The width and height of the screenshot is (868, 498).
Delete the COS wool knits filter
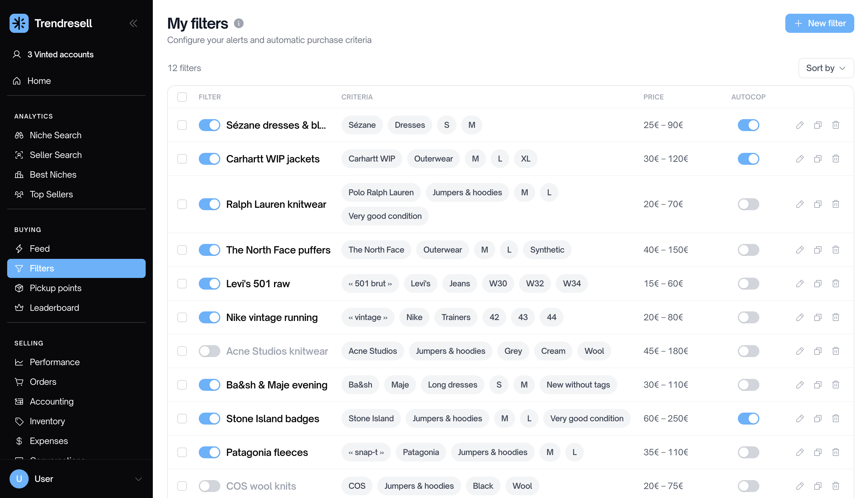(835, 486)
